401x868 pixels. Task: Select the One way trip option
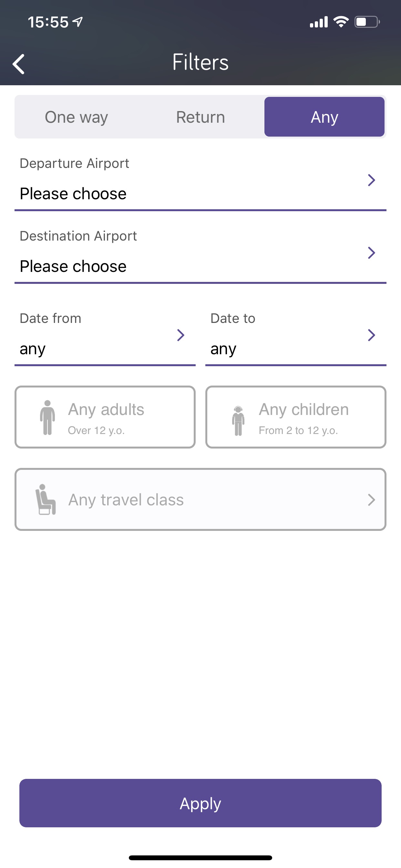77,117
